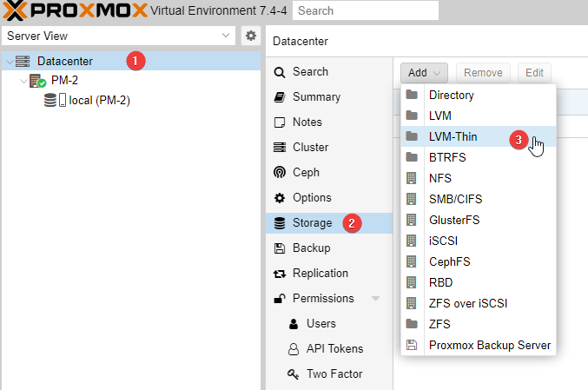Click the Summary book icon

(280, 97)
